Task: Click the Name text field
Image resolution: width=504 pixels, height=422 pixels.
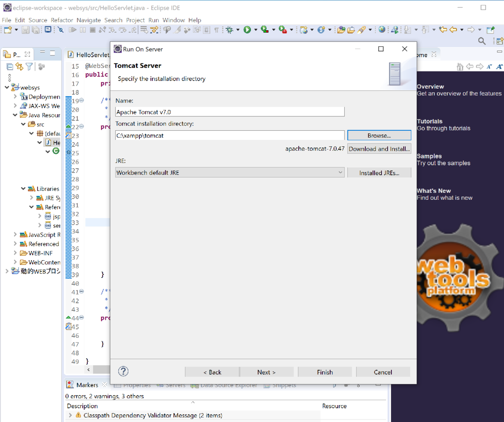Action: pos(230,112)
